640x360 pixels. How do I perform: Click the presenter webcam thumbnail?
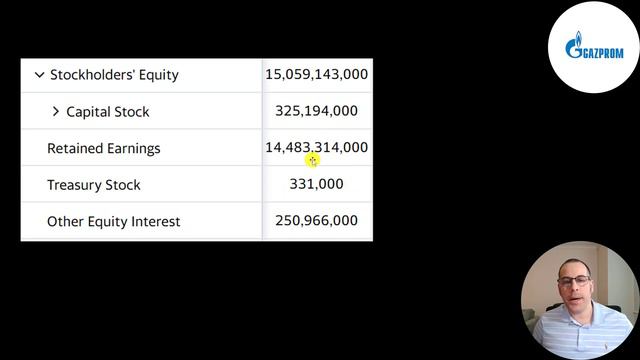coord(580,300)
